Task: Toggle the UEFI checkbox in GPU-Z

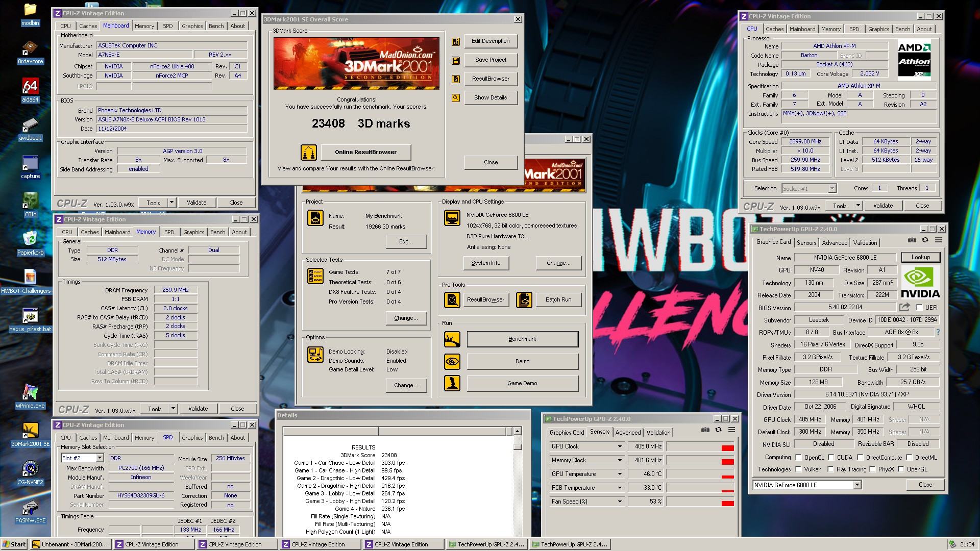Action: pos(919,308)
